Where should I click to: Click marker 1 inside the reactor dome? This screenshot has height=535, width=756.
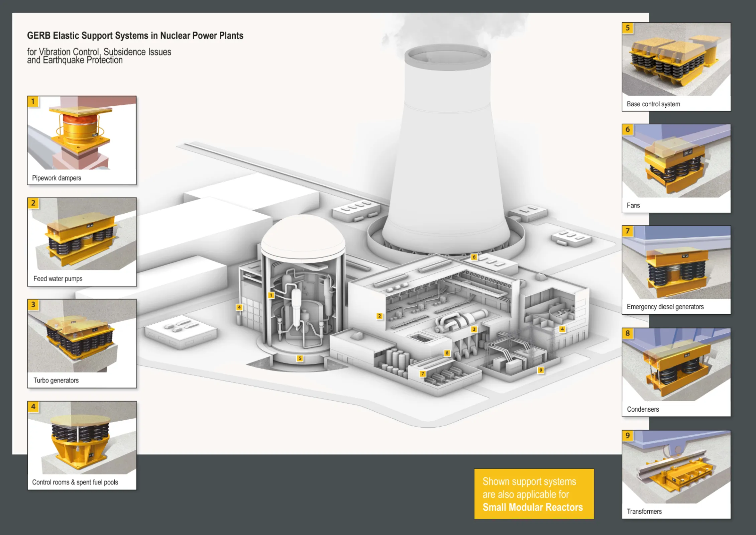(x=271, y=295)
